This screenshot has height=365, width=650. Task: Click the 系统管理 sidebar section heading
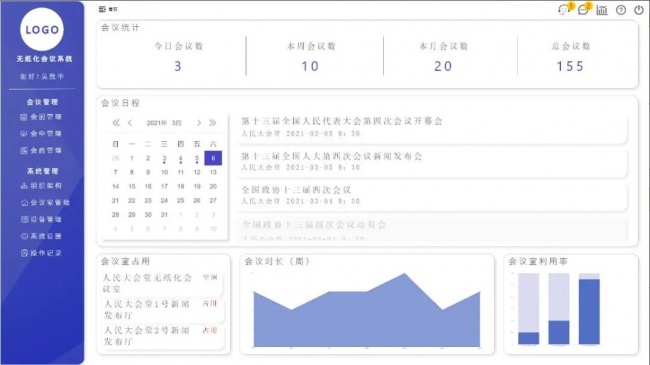(42, 171)
